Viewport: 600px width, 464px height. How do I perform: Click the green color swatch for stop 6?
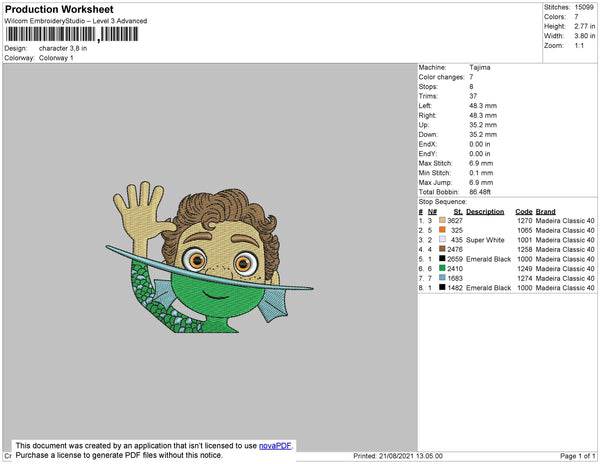[x=442, y=268]
